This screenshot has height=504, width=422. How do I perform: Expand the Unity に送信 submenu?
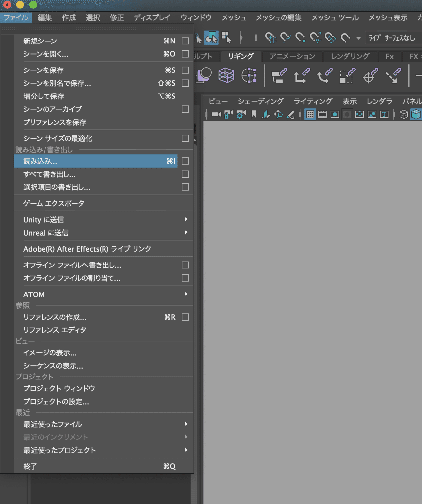(x=186, y=219)
